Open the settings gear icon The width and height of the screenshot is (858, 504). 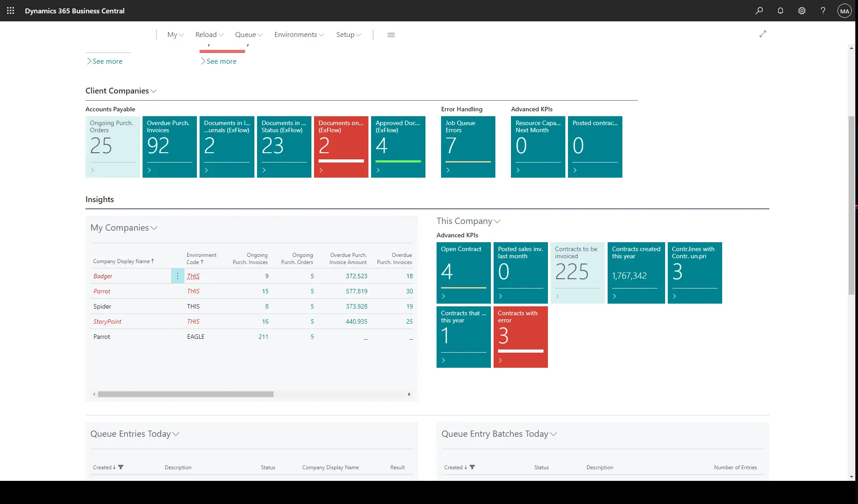coord(802,11)
